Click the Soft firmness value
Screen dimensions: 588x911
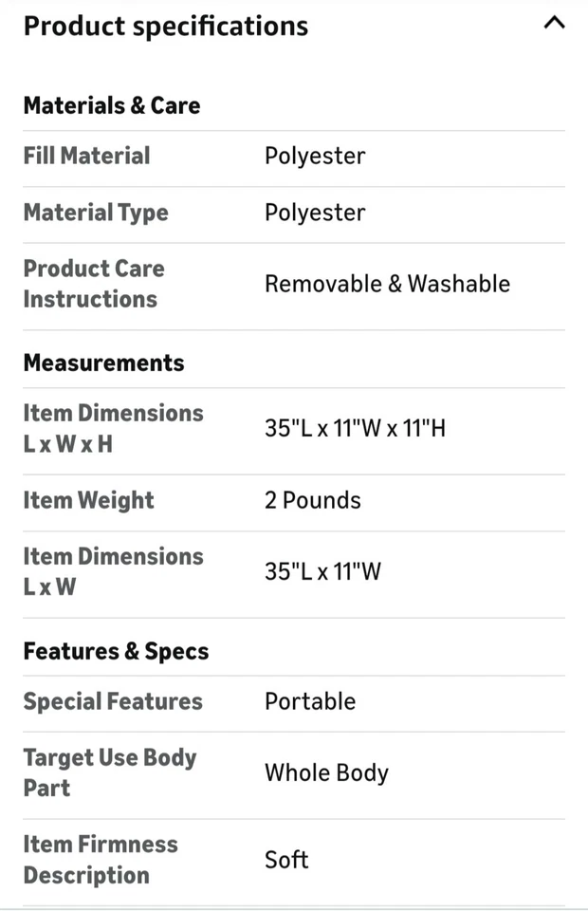[286, 860]
